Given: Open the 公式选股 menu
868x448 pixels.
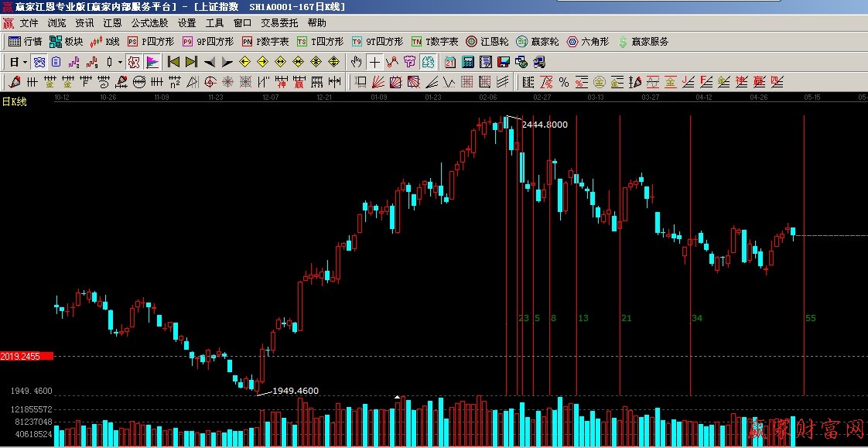Looking at the screenshot, I should pos(149,23).
